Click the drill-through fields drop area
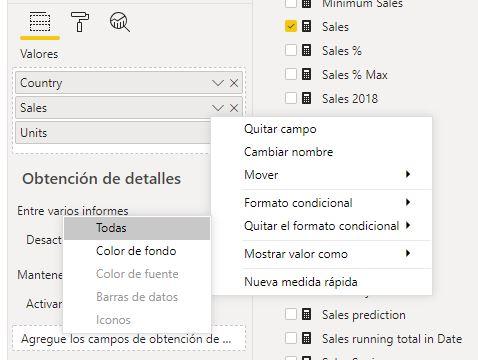This screenshot has width=478, height=360. coord(129,339)
